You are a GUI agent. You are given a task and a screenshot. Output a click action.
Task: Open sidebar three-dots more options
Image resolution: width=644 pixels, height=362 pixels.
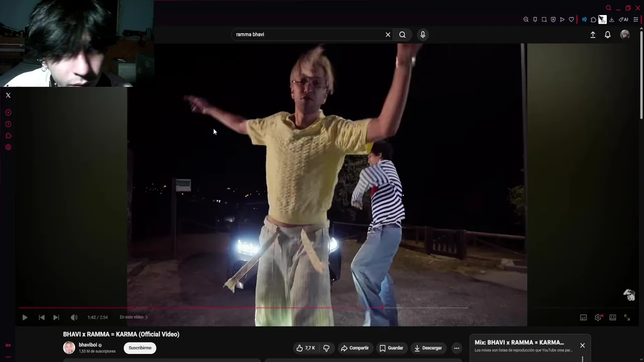[8, 356]
